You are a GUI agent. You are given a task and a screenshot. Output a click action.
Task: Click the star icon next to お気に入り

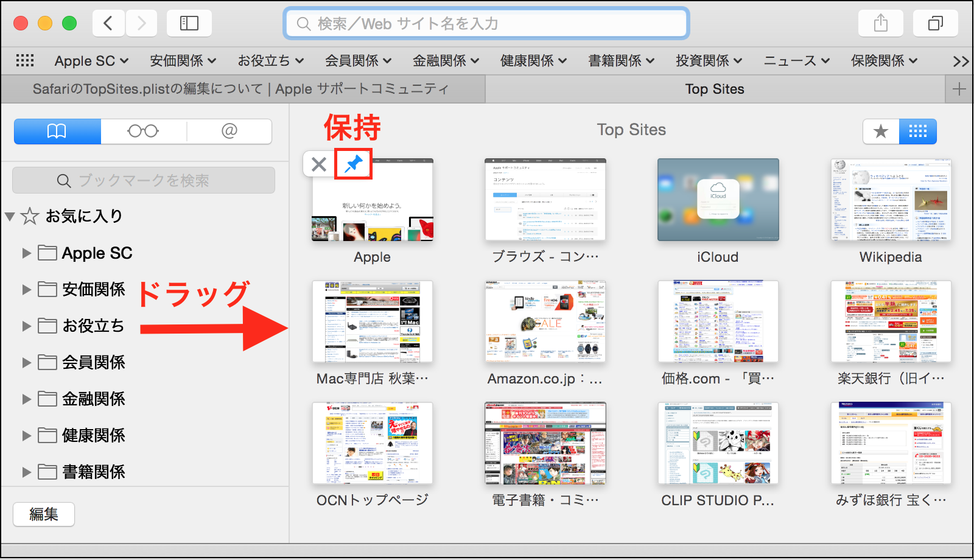[x=30, y=216]
